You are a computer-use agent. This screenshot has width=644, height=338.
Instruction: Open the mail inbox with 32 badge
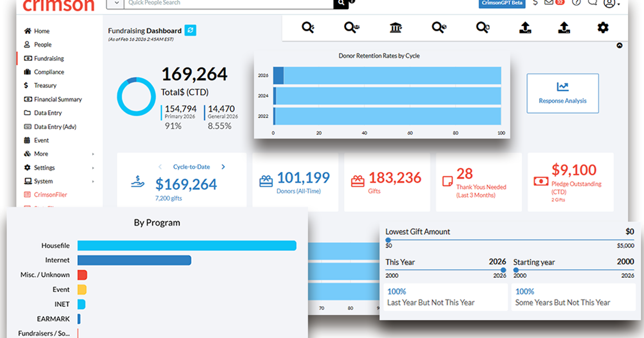click(554, 3)
